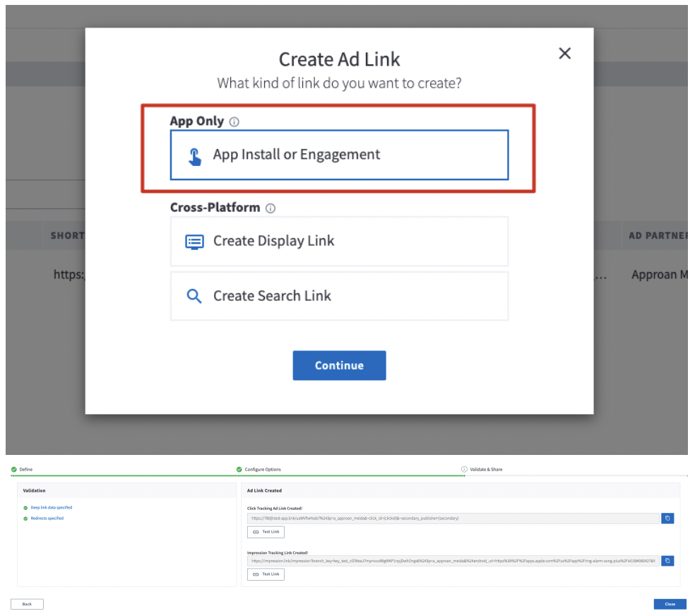
Task: Go to the Define step
Action: click(25, 469)
